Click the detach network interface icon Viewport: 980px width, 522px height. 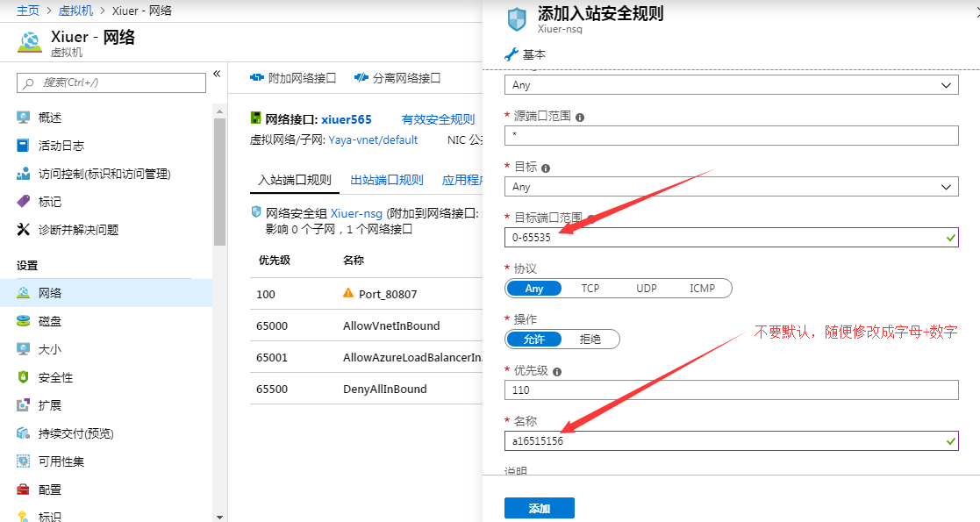click(x=361, y=77)
